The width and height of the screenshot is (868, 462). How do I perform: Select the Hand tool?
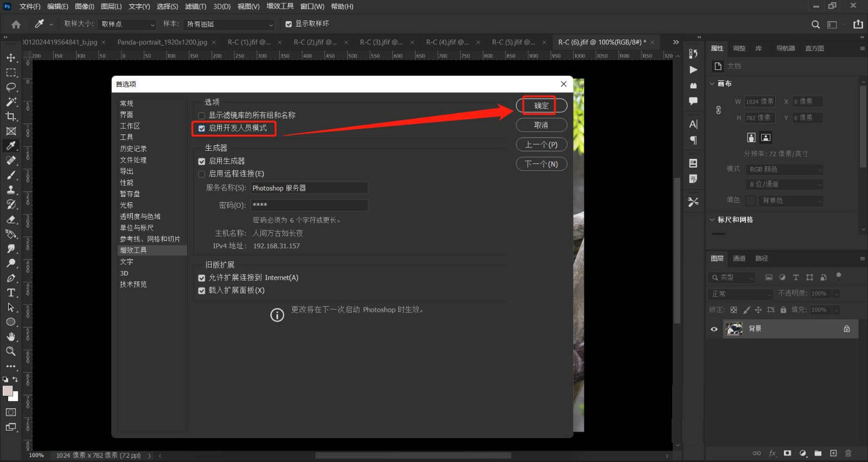click(11, 336)
